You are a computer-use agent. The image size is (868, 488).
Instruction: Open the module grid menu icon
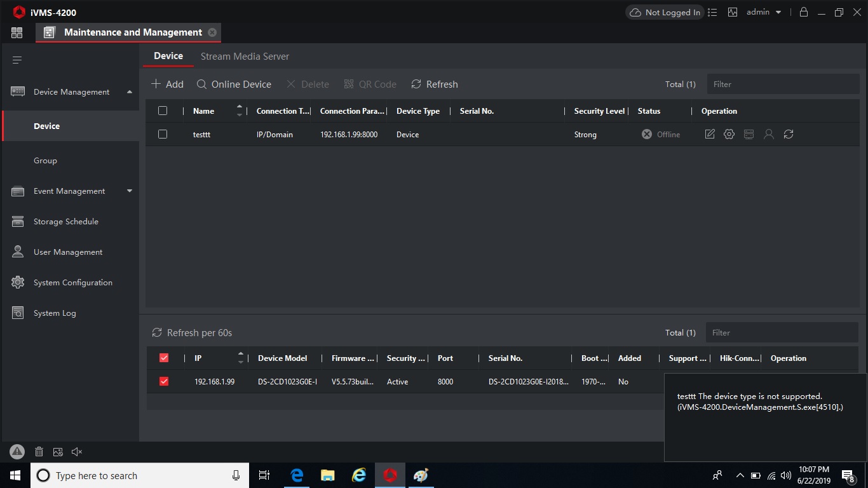click(17, 32)
